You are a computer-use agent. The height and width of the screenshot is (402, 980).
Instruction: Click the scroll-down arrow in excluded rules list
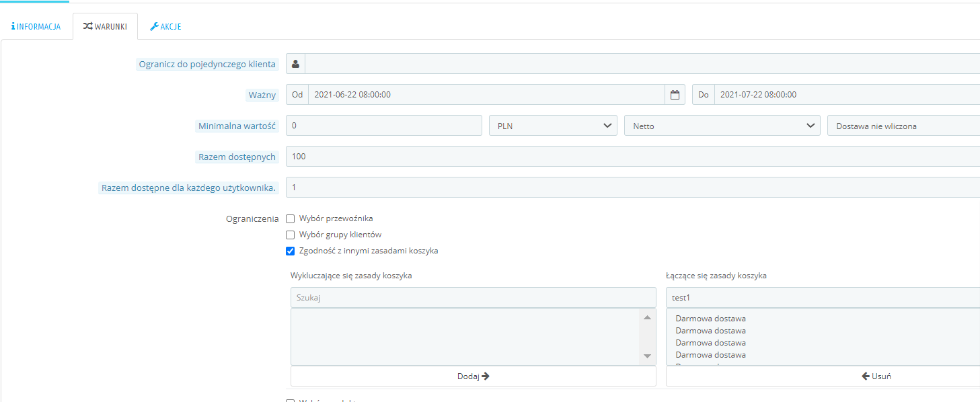[647, 356]
